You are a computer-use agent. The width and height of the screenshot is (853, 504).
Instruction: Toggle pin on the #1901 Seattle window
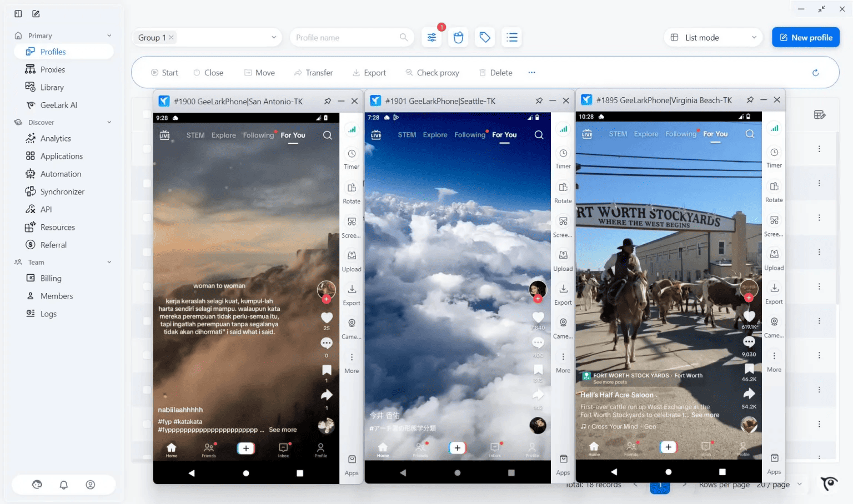point(539,101)
